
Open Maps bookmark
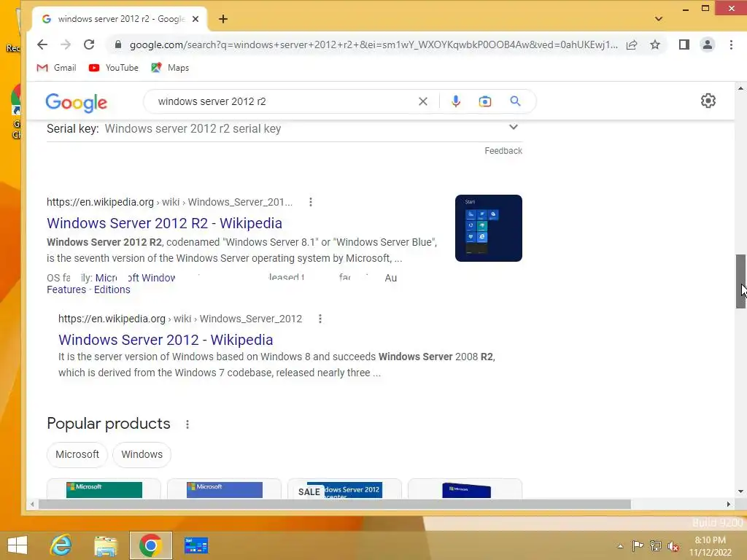[170, 68]
